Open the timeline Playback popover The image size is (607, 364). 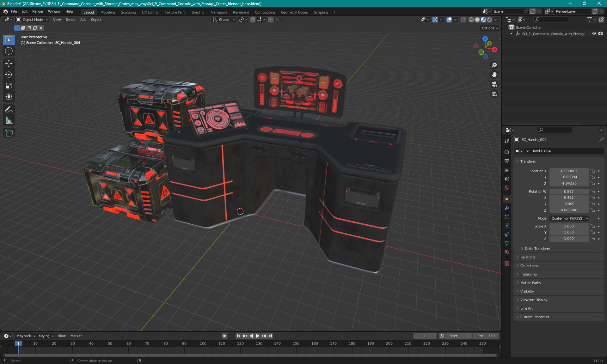(x=26, y=336)
